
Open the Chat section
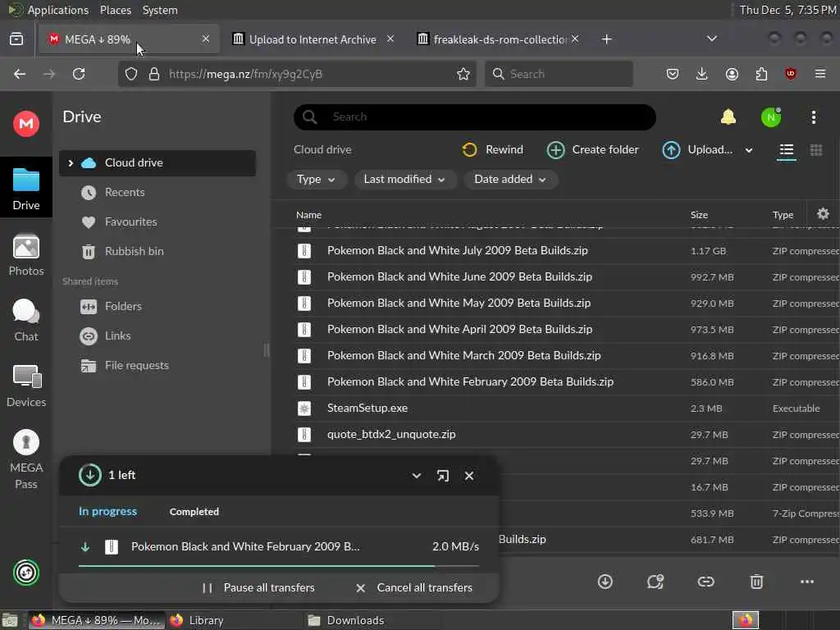pos(25,321)
